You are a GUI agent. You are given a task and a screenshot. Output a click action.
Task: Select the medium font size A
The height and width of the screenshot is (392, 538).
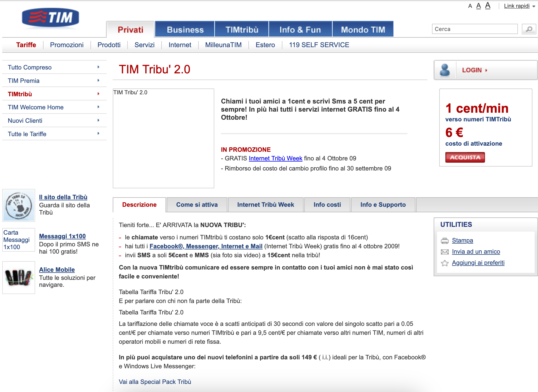(479, 6)
